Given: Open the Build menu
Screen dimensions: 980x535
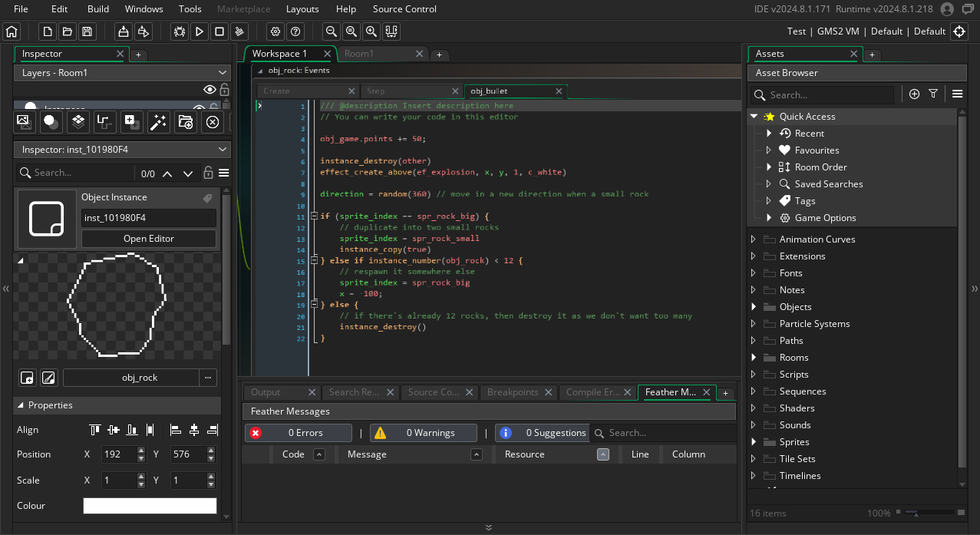Looking at the screenshot, I should coord(97,9).
